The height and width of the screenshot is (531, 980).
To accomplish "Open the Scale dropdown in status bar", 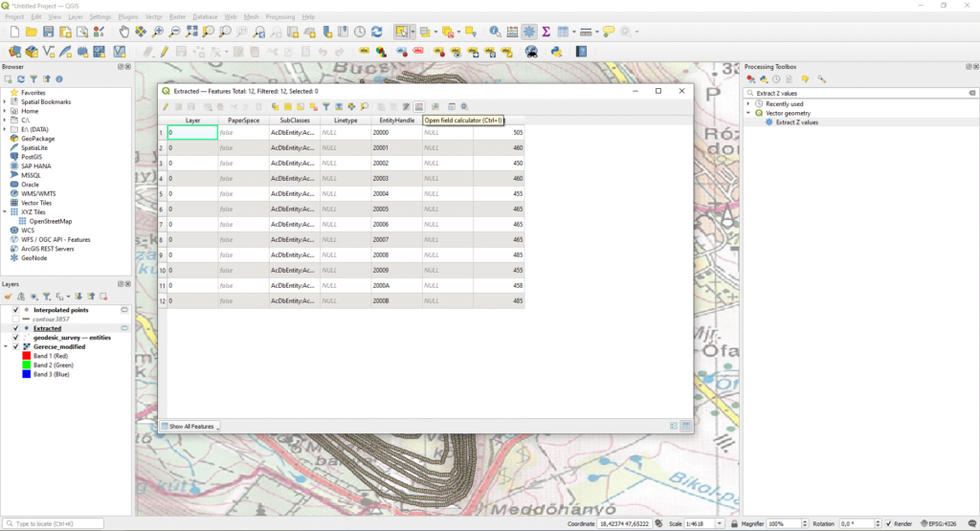I will click(x=720, y=523).
